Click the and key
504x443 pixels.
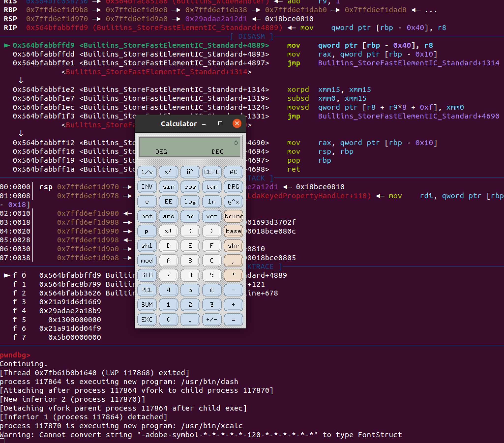[168, 216]
